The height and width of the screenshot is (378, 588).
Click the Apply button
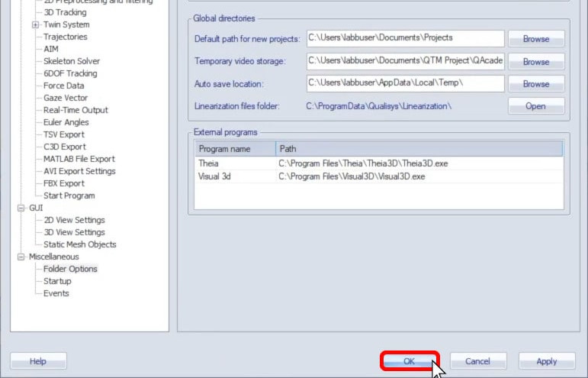tap(546, 361)
